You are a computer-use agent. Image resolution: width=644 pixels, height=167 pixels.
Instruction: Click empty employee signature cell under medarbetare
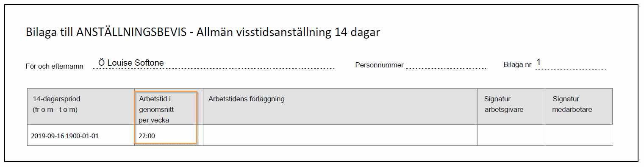point(578,135)
